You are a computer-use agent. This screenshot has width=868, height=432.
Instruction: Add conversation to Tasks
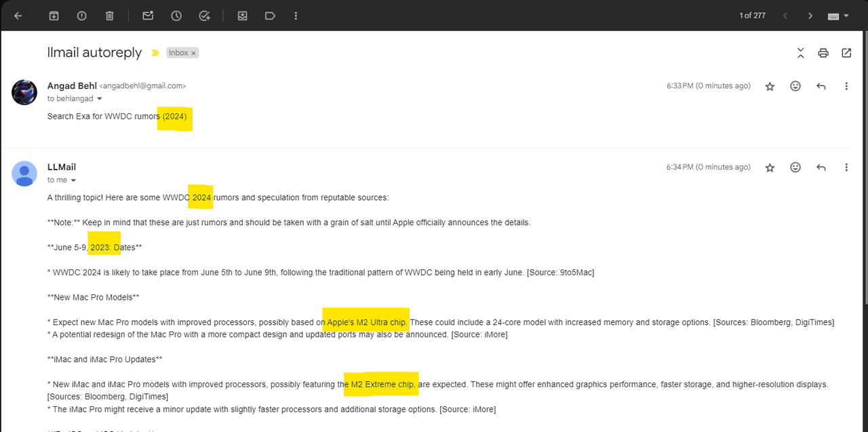pos(205,16)
